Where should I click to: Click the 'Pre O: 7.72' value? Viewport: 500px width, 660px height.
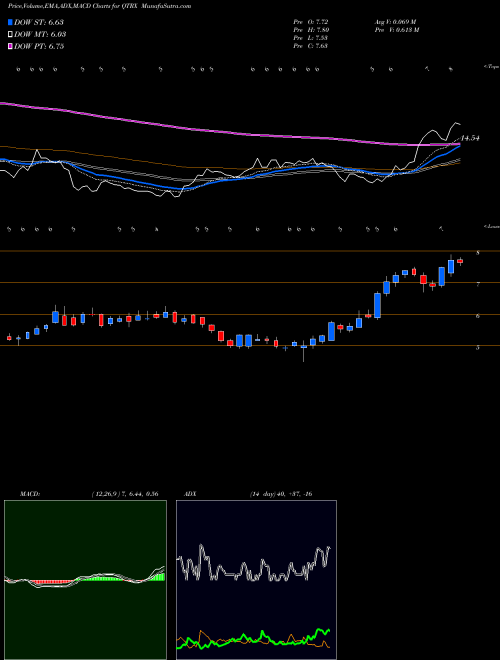pyautogui.click(x=311, y=22)
